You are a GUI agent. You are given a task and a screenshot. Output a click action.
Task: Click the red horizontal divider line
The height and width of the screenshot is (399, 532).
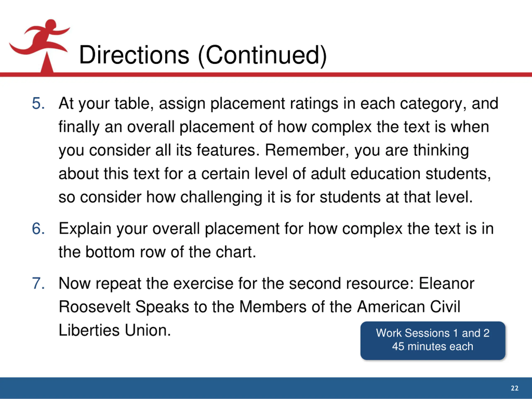coord(266,75)
